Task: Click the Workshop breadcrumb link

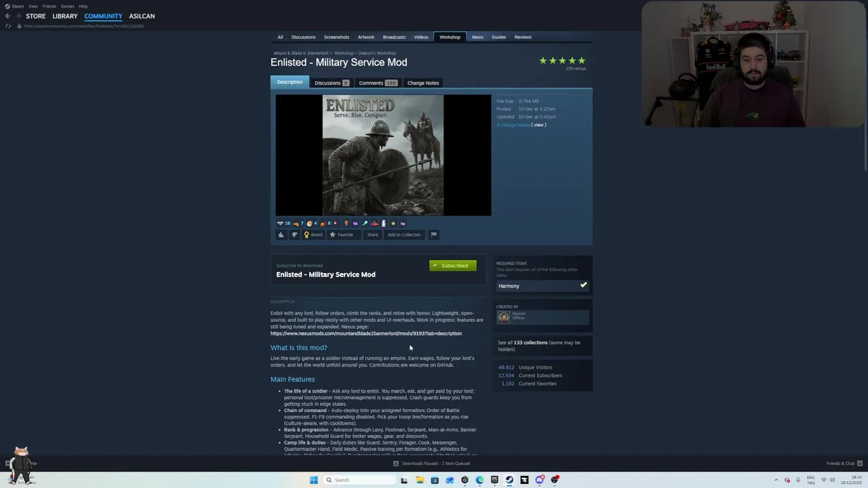Action: click(x=344, y=53)
